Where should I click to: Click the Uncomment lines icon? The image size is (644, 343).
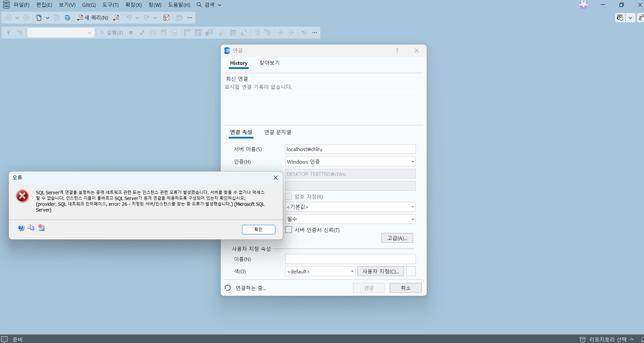pos(268,33)
